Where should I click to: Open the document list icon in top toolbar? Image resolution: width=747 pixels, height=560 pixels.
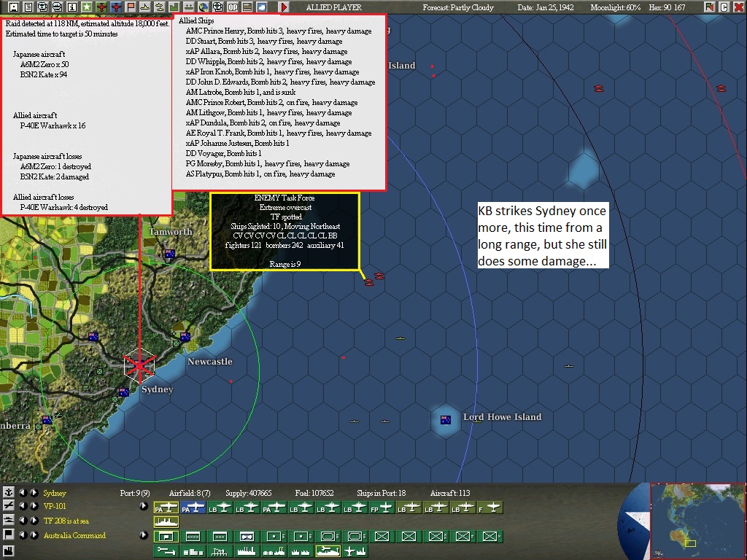[28, 7]
